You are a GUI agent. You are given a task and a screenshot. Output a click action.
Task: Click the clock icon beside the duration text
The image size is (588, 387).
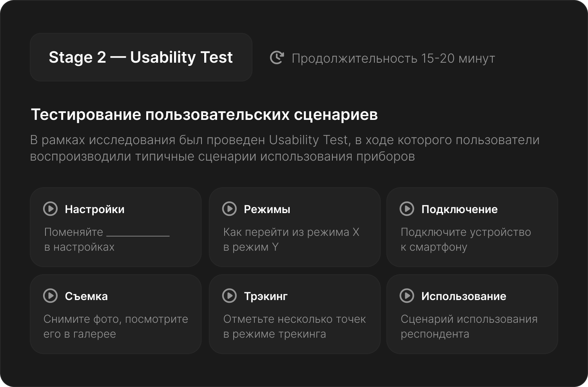tap(277, 58)
